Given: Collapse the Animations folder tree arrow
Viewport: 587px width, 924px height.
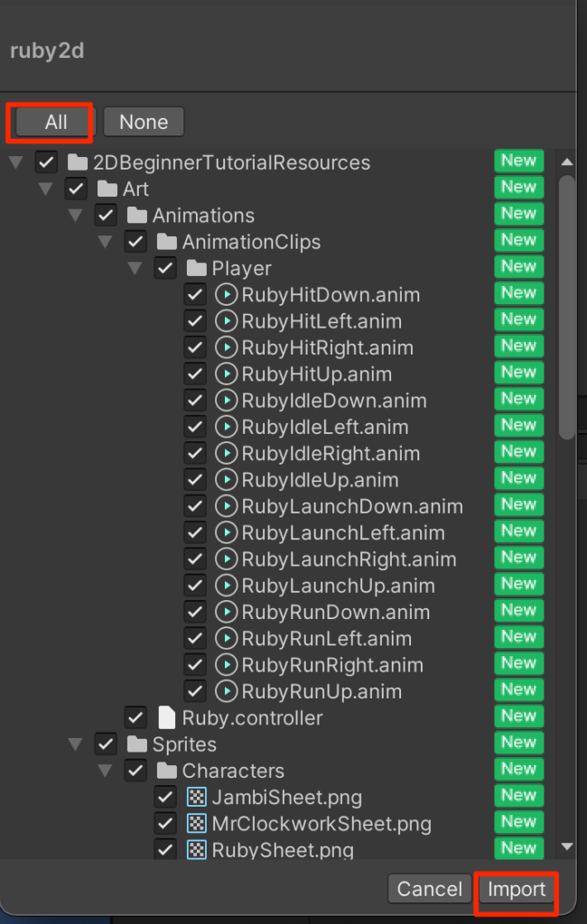Looking at the screenshot, I should tap(76, 215).
